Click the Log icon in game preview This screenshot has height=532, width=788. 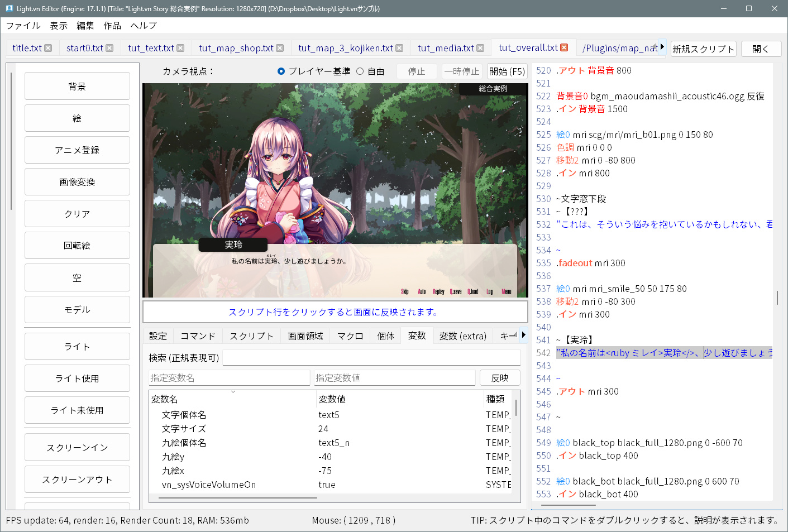coord(490,291)
